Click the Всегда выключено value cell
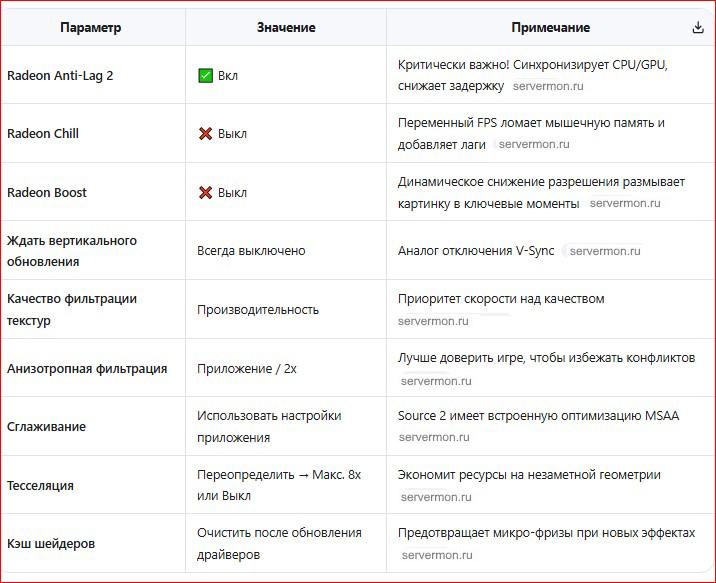This screenshot has width=716, height=583. [251, 251]
